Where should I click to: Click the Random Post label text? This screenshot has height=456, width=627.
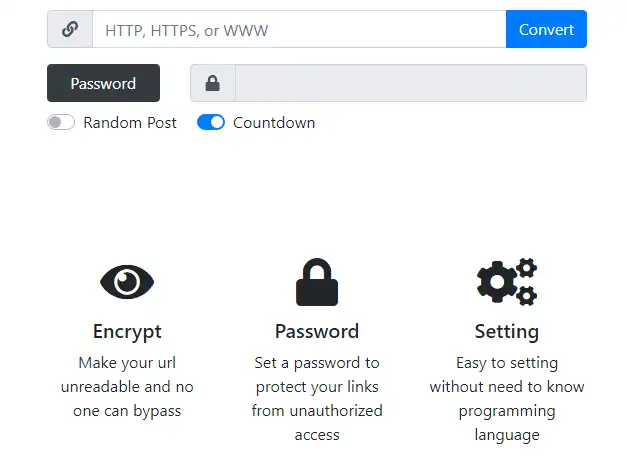coord(130,123)
